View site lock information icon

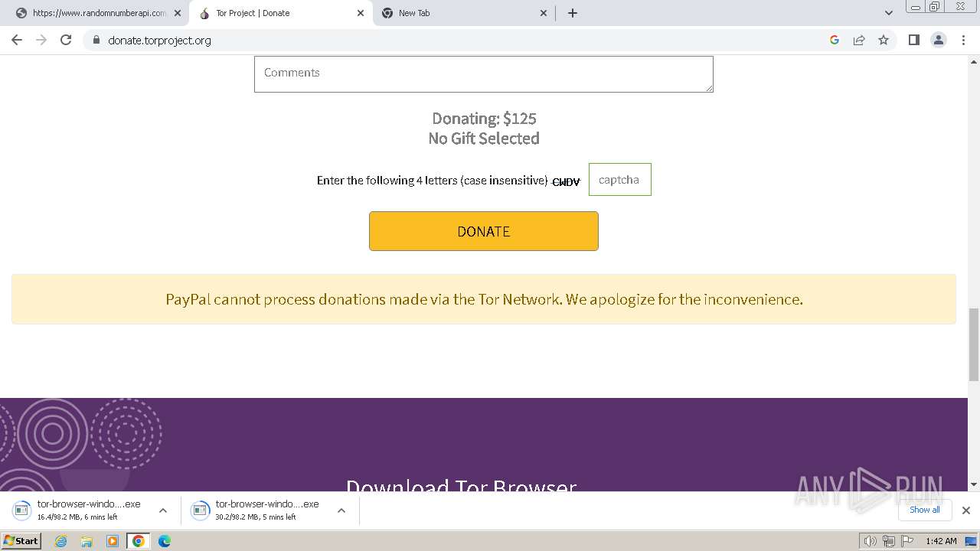pyautogui.click(x=96, y=40)
